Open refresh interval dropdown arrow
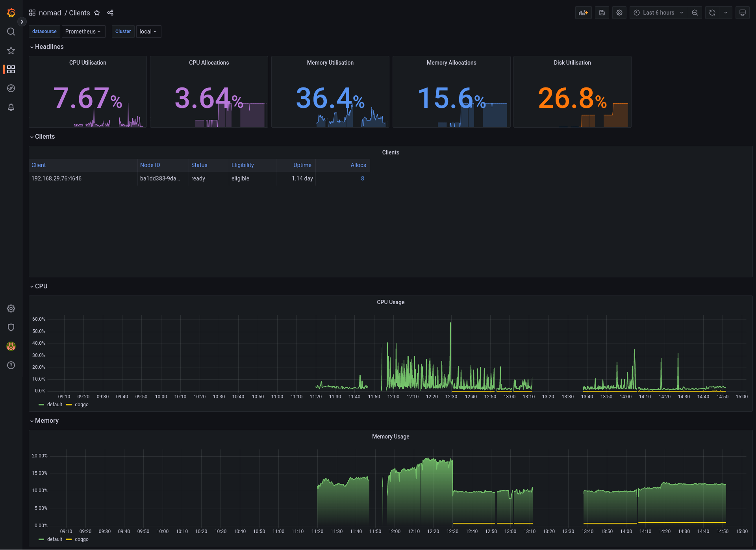 725,13
